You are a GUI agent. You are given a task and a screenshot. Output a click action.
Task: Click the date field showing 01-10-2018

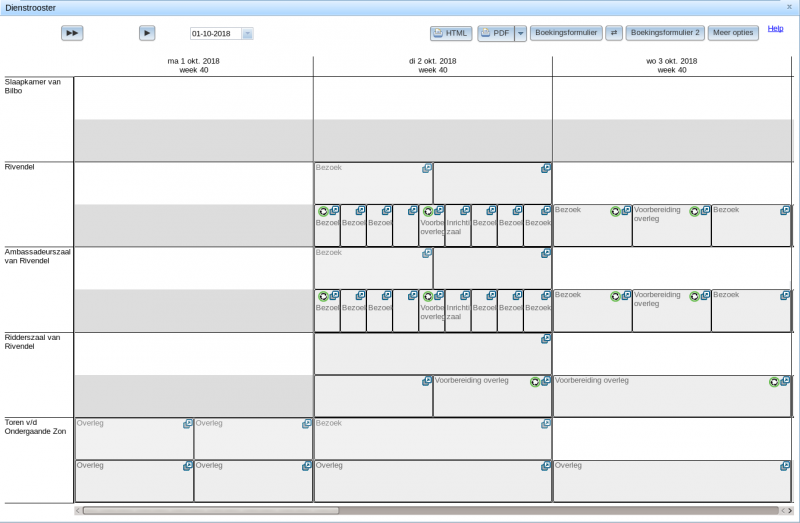click(216, 34)
